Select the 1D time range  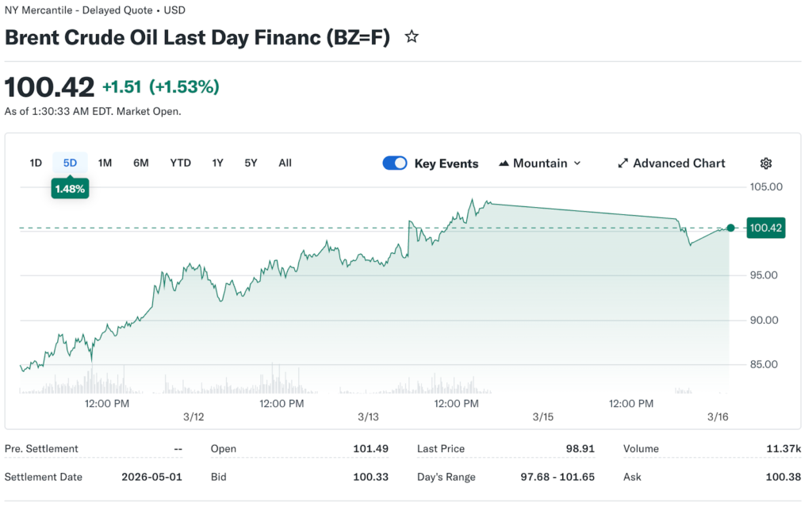point(36,163)
